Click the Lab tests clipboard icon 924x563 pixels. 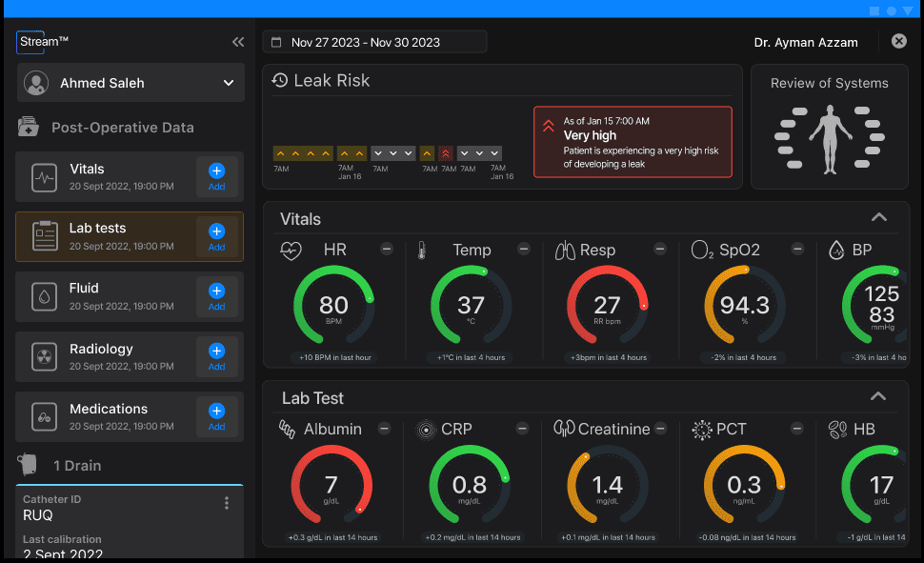pyautogui.click(x=45, y=236)
